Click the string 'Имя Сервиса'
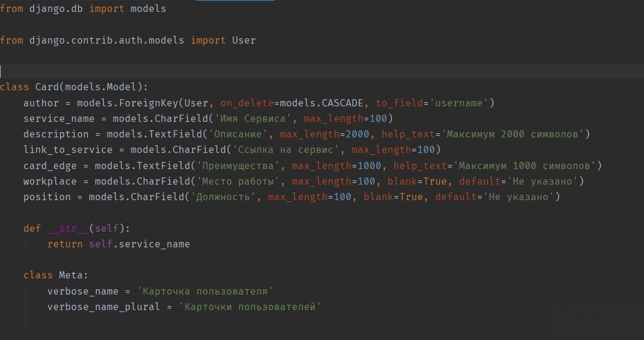Screen dimensions: 644x340 click(252, 119)
